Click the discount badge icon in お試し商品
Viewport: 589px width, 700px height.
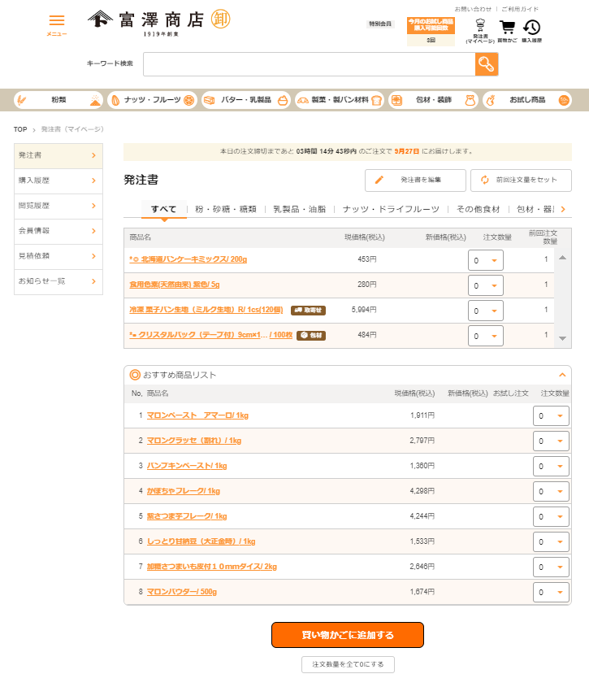click(564, 100)
